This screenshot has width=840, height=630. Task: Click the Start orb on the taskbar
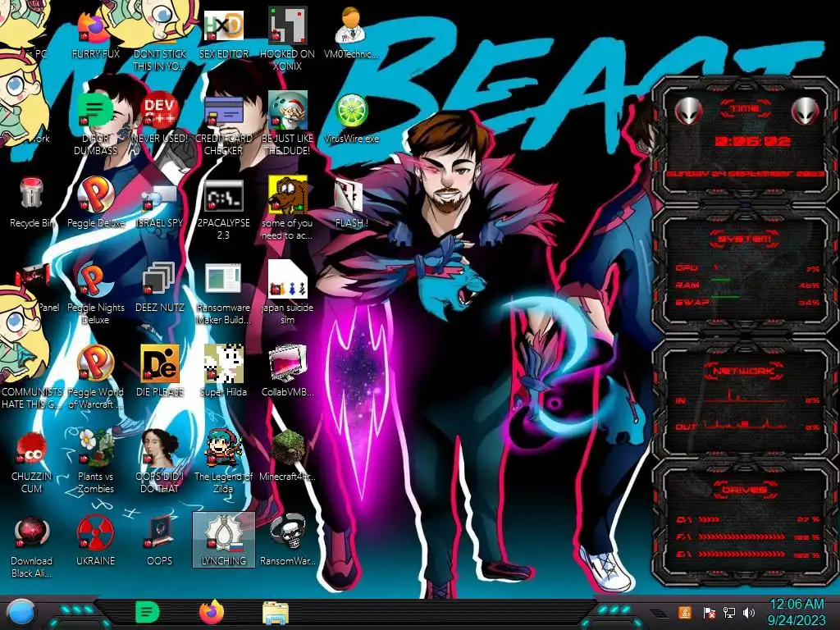click(x=22, y=613)
